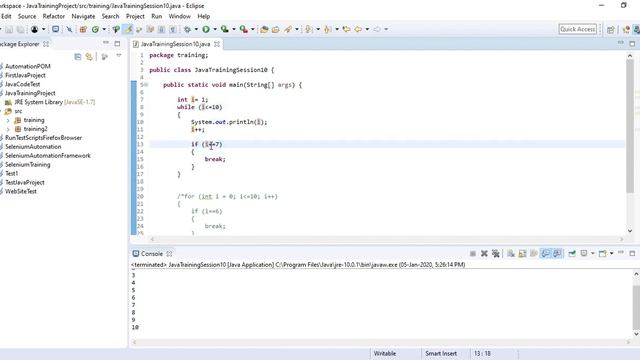Click the editor horizontal scrollbar right arrow
This screenshot has height=360, width=640.
[x=622, y=240]
